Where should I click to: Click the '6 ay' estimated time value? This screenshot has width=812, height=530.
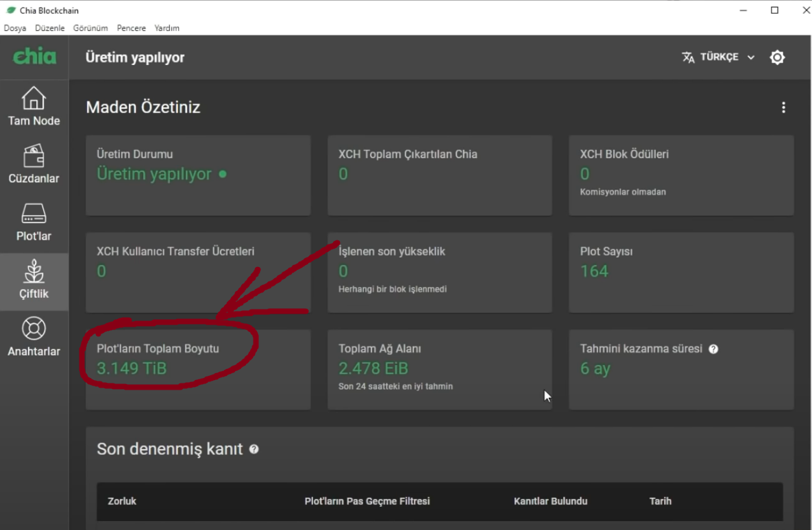595,369
